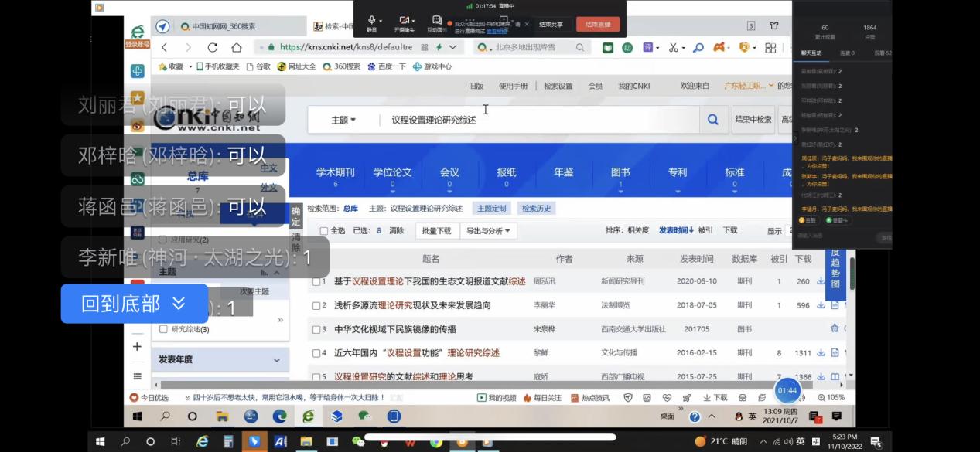Click 结束共享 button
This screenshot has width=980, height=452.
tap(551, 24)
